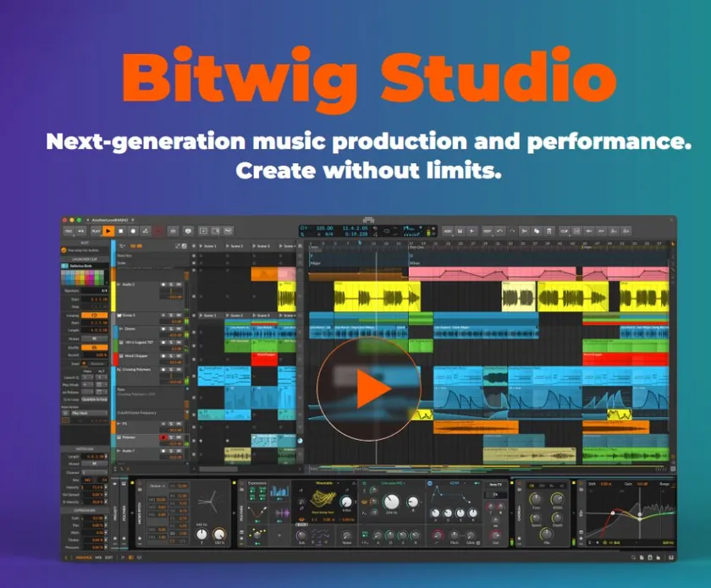Image resolution: width=711 pixels, height=588 pixels.
Task: Click the Redo arrow icon
Action: 512,231
